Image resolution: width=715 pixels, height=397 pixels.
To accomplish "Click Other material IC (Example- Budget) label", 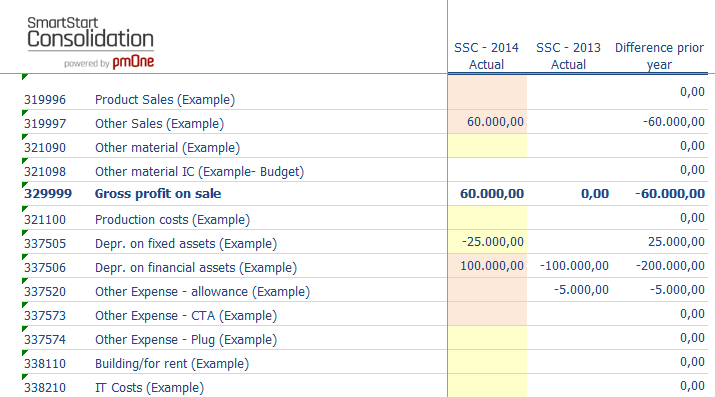I will [x=199, y=172].
